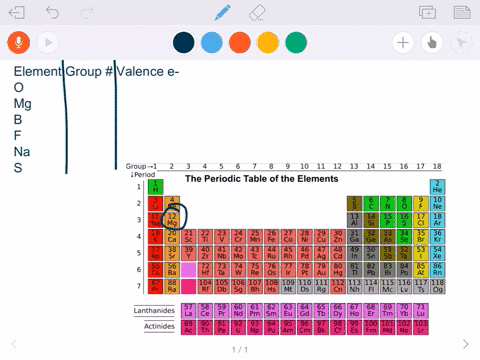Click the 20 Ca calcium cell
Screen dimensions: 480x360
click(172, 237)
